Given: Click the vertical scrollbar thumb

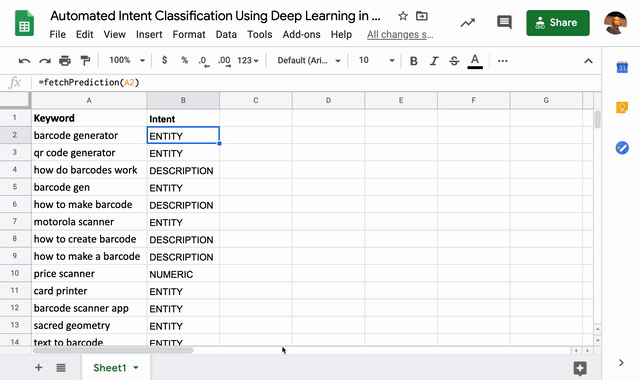Looking at the screenshot, I should [597, 119].
